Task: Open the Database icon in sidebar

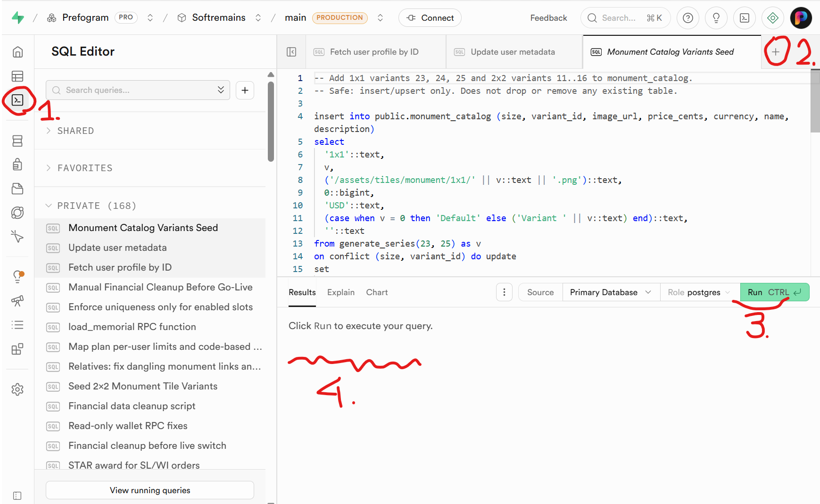Action: (17, 141)
